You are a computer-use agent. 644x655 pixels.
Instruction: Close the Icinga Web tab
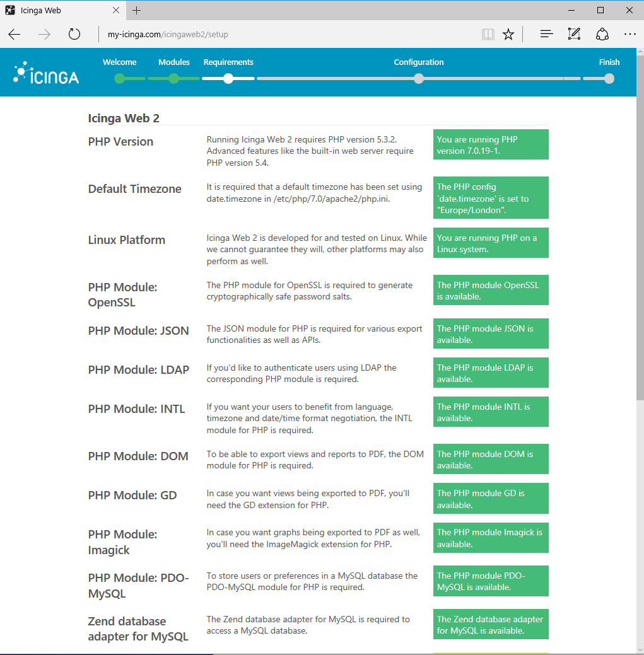tap(116, 10)
